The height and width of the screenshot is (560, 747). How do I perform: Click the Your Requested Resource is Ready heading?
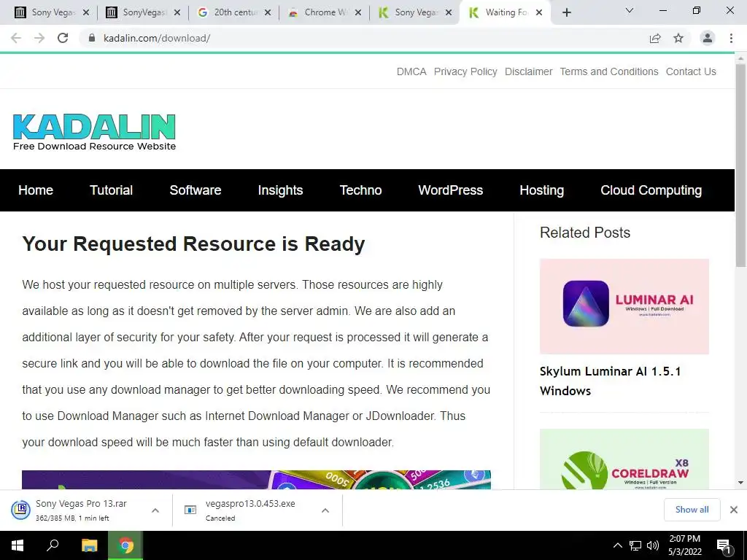tap(193, 244)
